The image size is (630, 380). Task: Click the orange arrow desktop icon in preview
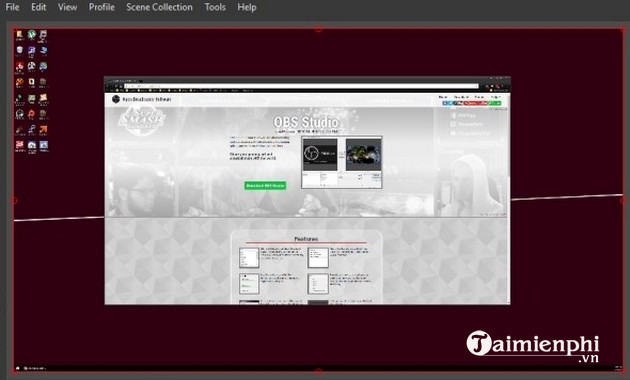[43, 130]
